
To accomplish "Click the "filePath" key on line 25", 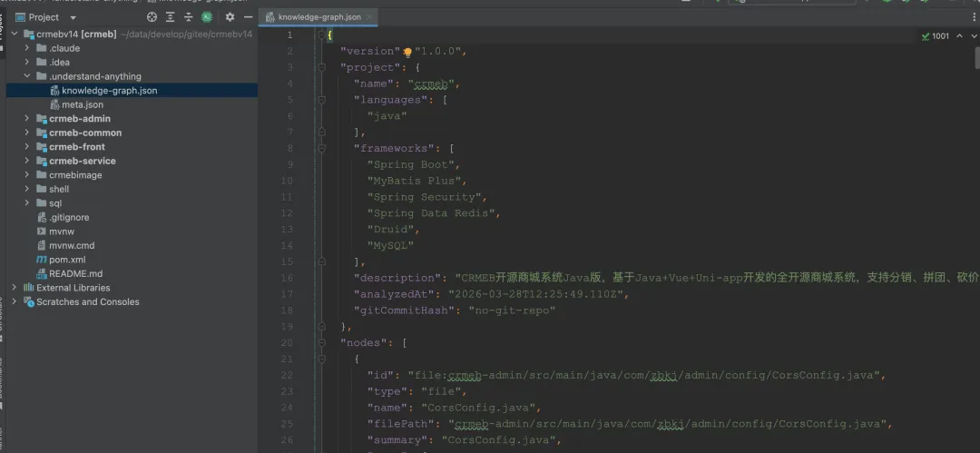I will pos(401,424).
